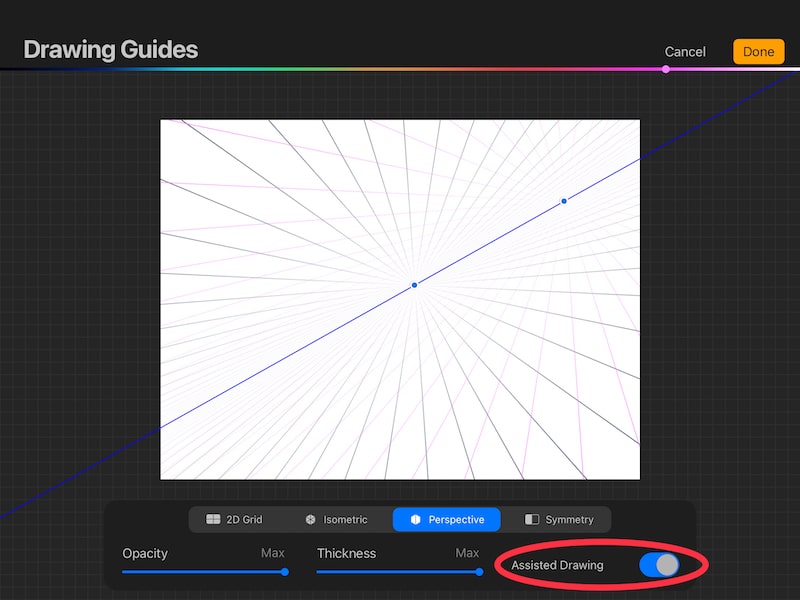
Task: Tap Done to save the drawing guides
Action: [758, 51]
